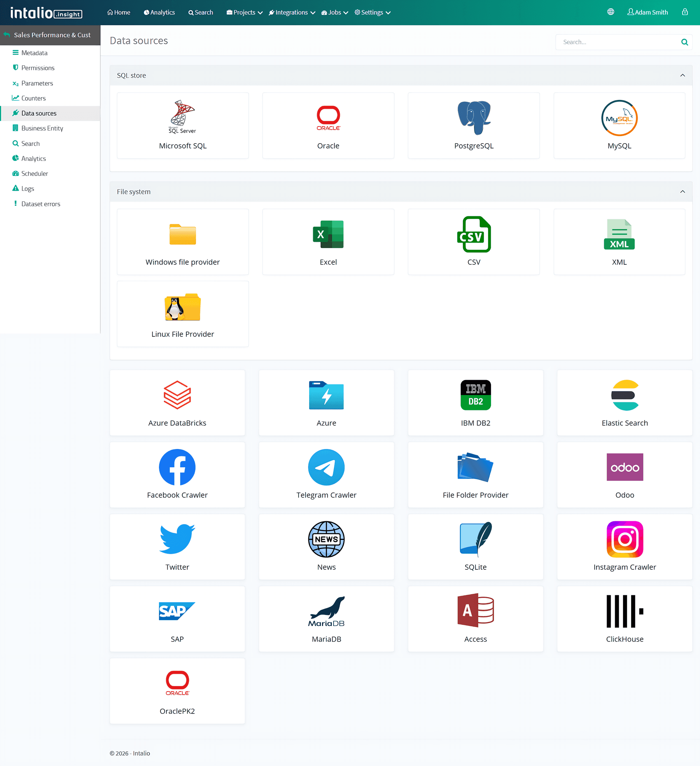
Task: Go to Home in top navigation
Action: pos(118,12)
